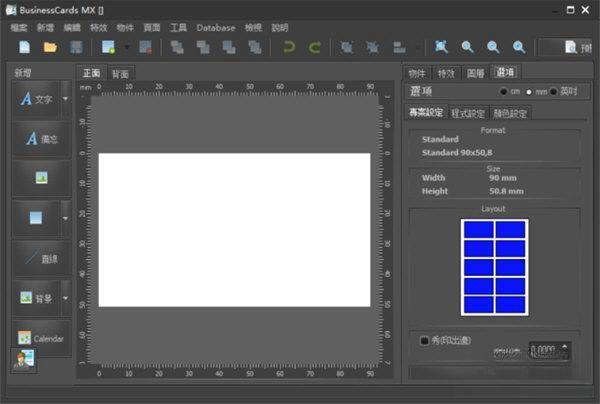Click the Zoom to fit icon

coord(441,47)
